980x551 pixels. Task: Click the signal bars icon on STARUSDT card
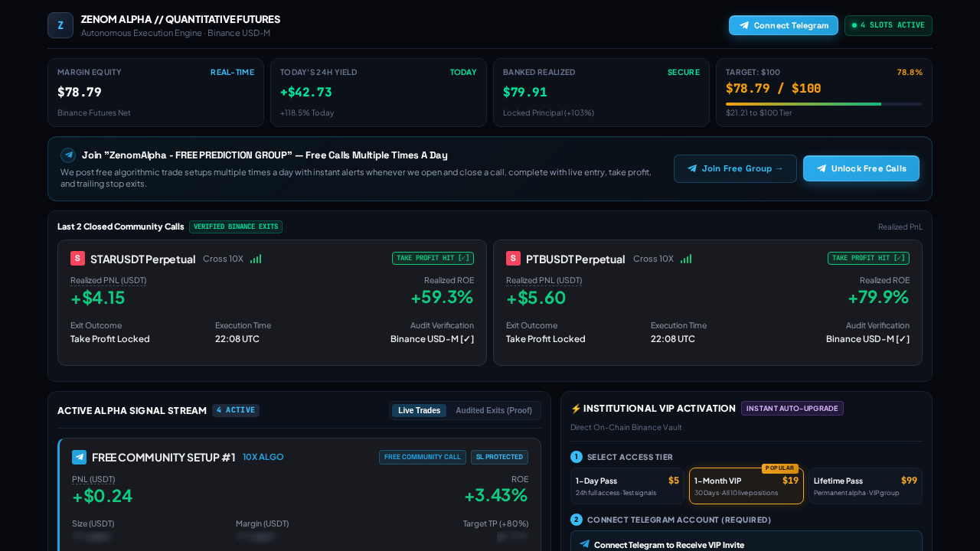pos(256,259)
